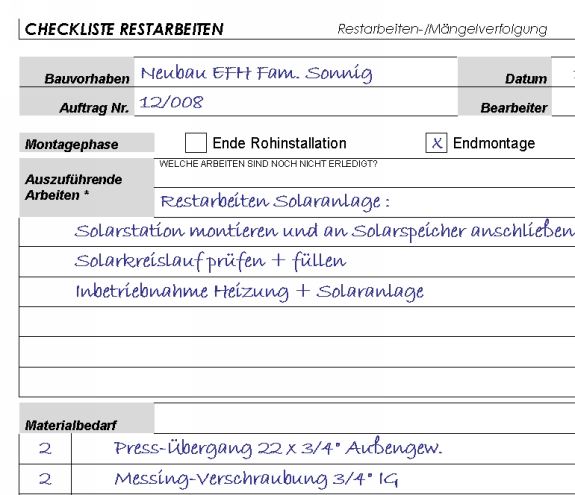Viewport: 575px width, 495px height.
Task: Click the 'Bearbeiter' label
Action: [x=514, y=108]
